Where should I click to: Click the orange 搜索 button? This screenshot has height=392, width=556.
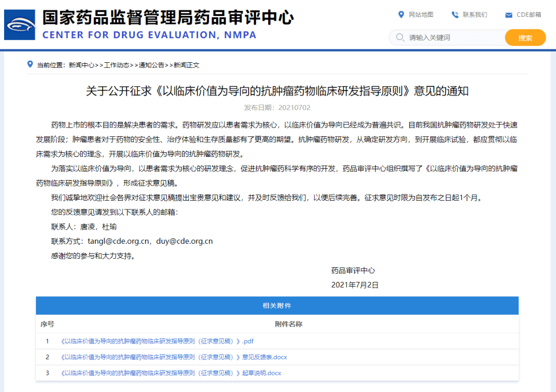click(525, 38)
